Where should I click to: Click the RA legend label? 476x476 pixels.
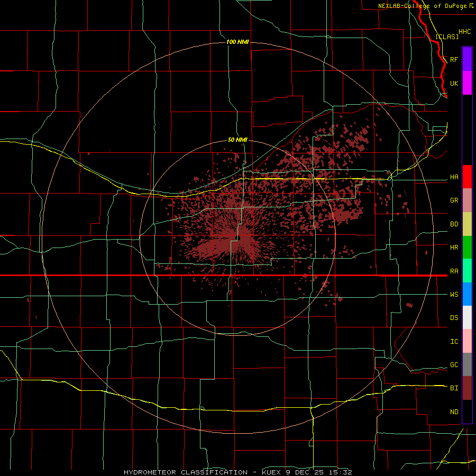click(x=454, y=271)
